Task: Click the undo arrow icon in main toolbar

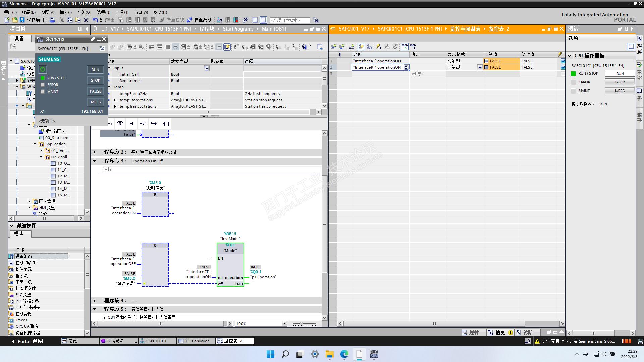Action: tap(95, 20)
